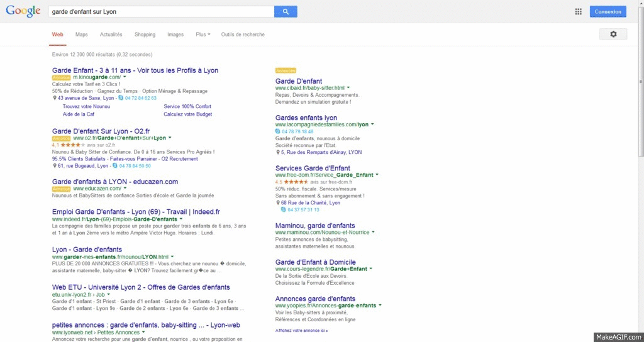
Task: Click the Google logo
Action: [24, 11]
